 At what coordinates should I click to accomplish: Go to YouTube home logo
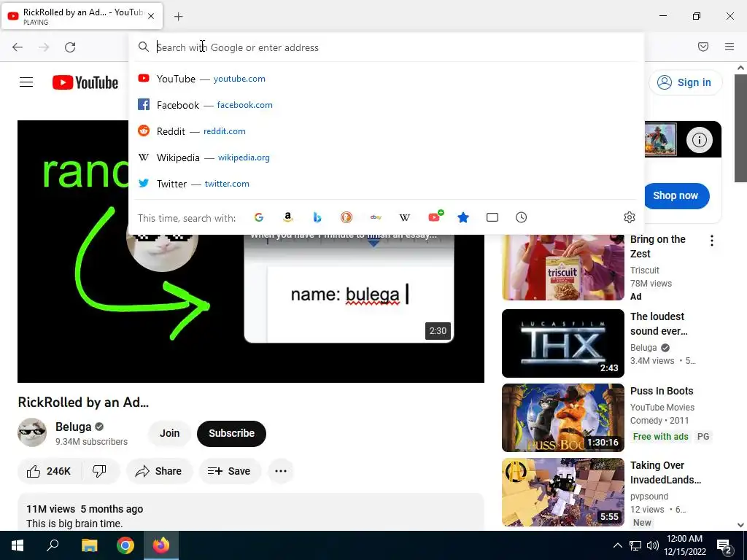coord(85,82)
